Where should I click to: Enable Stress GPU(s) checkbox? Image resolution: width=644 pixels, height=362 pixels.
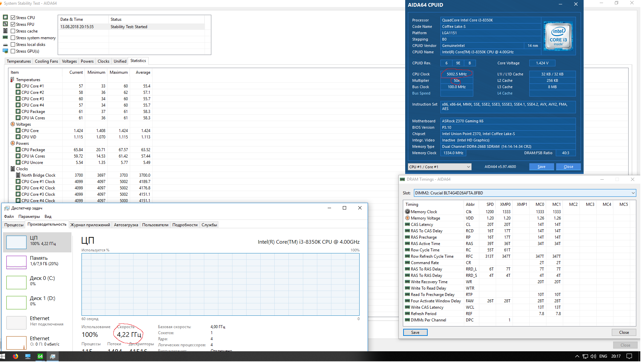point(13,51)
